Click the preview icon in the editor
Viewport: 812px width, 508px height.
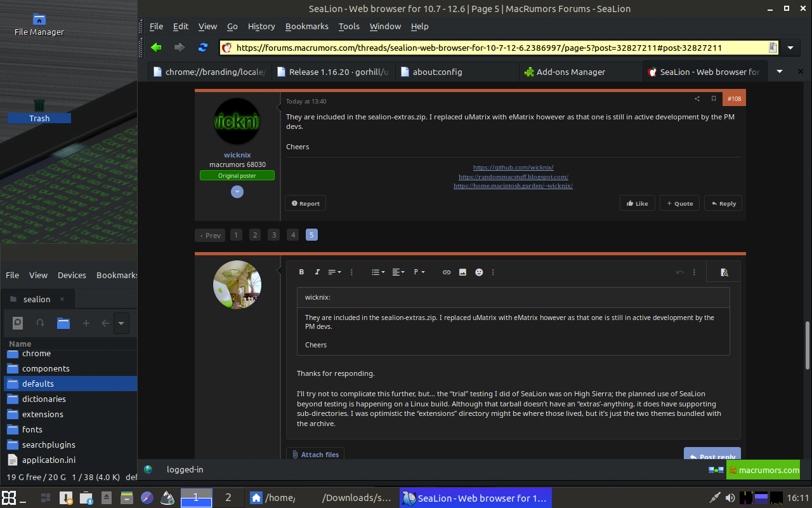coord(724,272)
